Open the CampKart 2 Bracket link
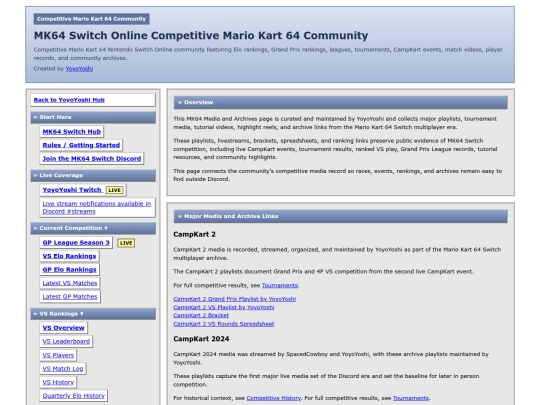Screen dimensions: 540x405 pyautogui.click(x=201, y=315)
